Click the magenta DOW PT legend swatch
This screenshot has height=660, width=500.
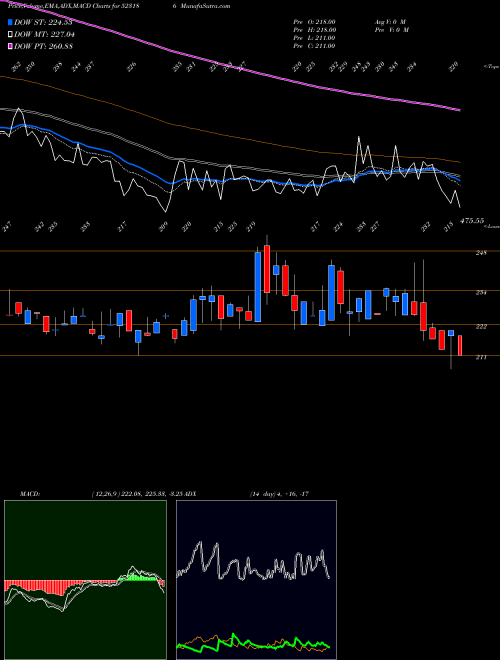coord(11,46)
